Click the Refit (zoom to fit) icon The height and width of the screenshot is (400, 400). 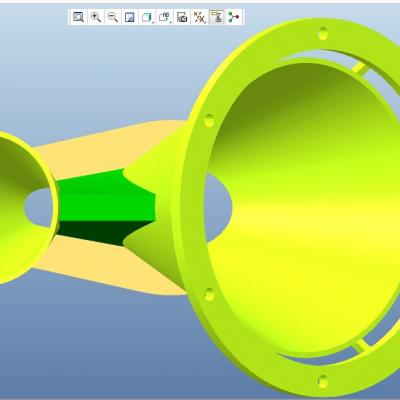79,17
